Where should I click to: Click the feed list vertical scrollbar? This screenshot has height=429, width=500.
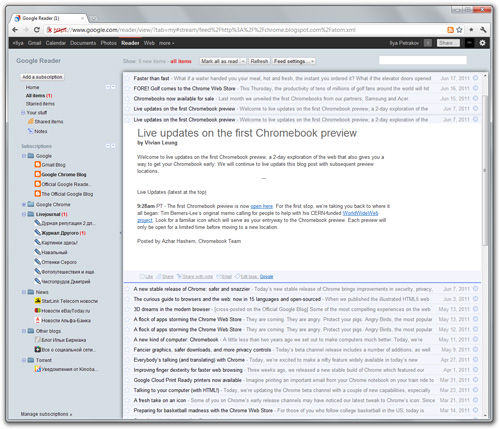[x=485, y=170]
